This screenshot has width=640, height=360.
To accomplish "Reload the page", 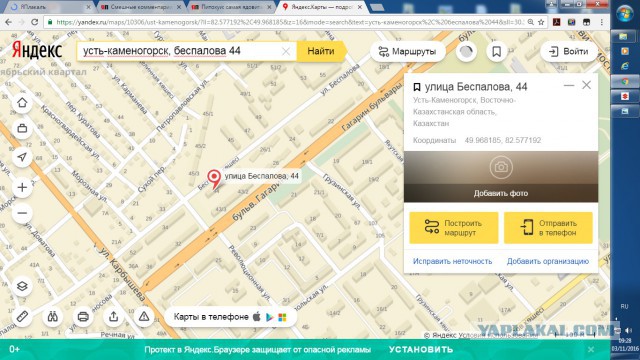I will [34, 22].
